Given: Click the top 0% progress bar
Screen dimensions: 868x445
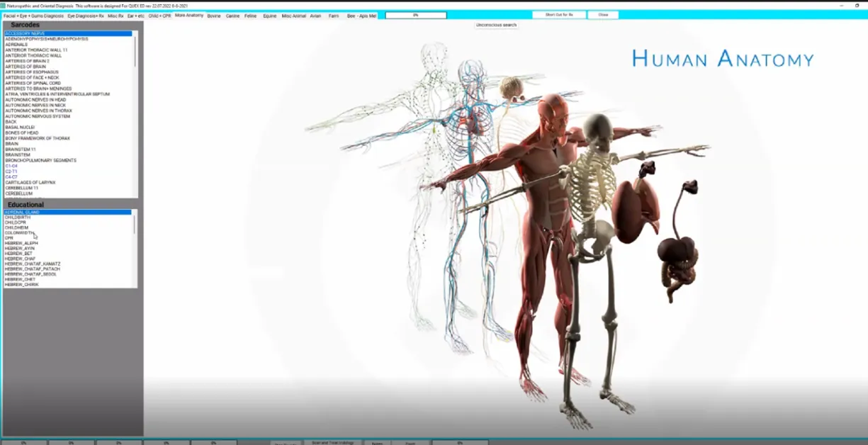Looking at the screenshot, I should coord(415,15).
